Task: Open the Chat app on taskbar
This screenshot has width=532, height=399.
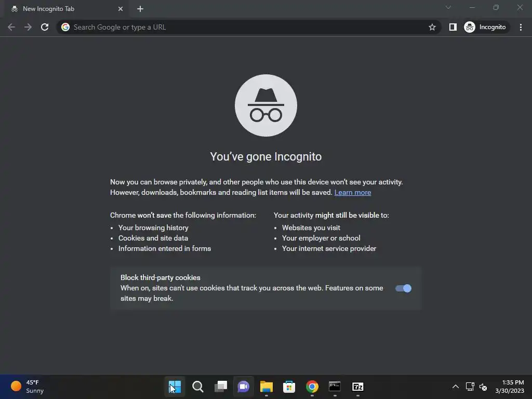Action: pyautogui.click(x=243, y=387)
